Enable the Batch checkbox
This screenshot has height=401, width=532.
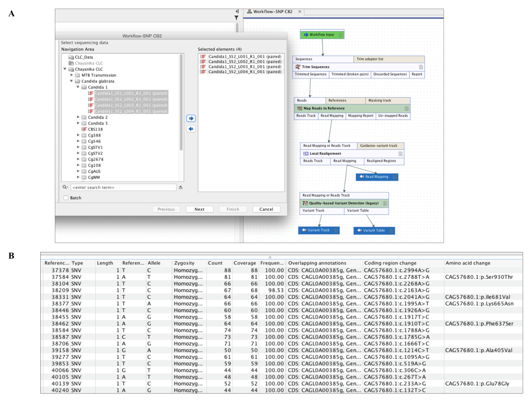(x=66, y=198)
